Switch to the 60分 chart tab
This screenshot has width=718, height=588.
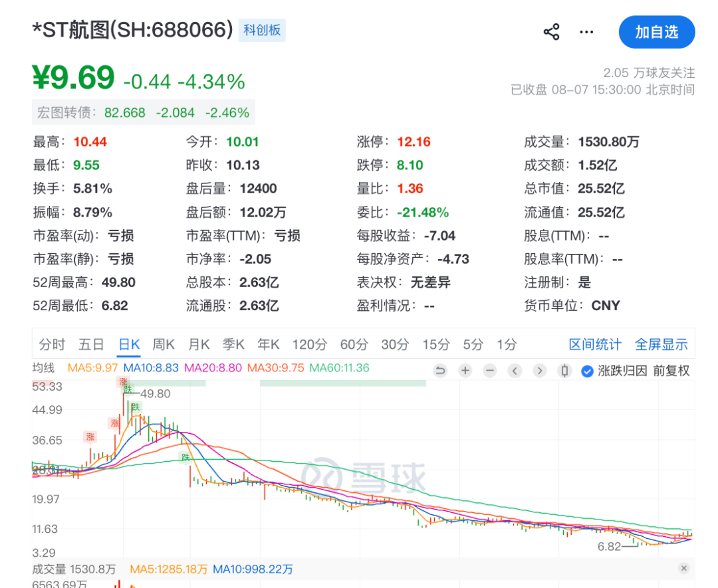coord(354,344)
